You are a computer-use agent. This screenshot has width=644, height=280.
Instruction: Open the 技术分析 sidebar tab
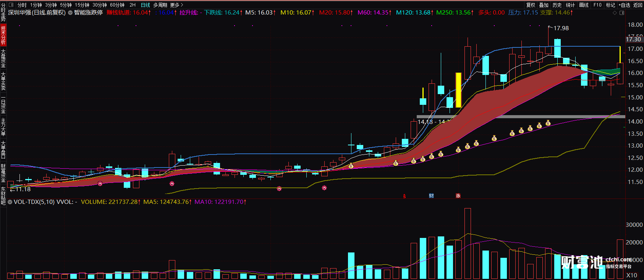(x=3, y=35)
